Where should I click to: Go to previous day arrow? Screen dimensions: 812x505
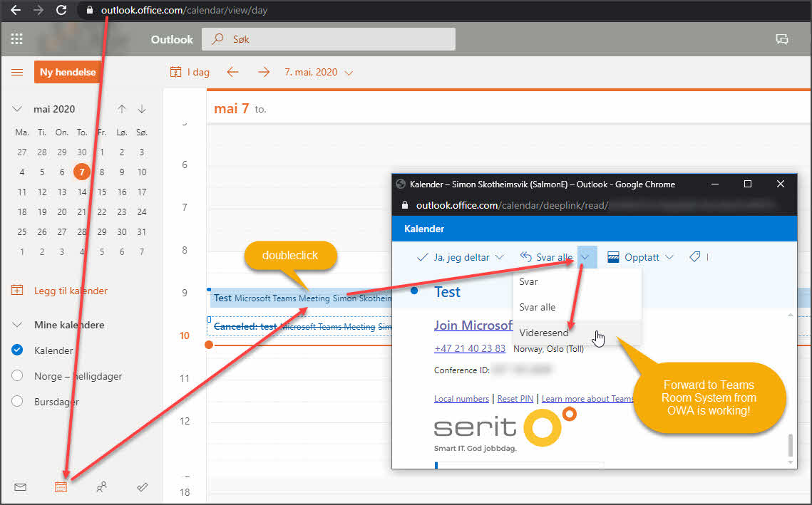[232, 72]
